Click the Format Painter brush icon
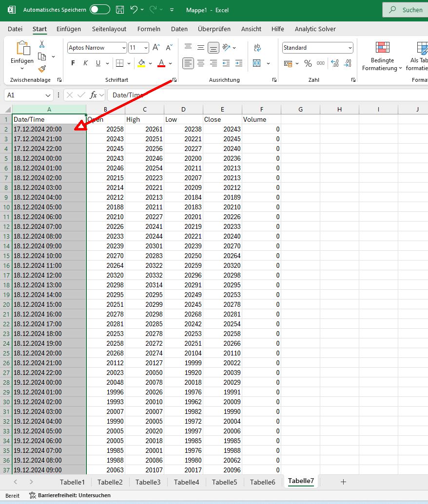 point(42,69)
